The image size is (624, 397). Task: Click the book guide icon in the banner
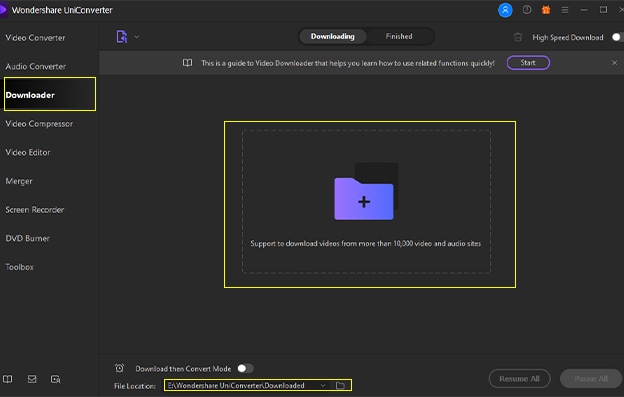point(187,63)
